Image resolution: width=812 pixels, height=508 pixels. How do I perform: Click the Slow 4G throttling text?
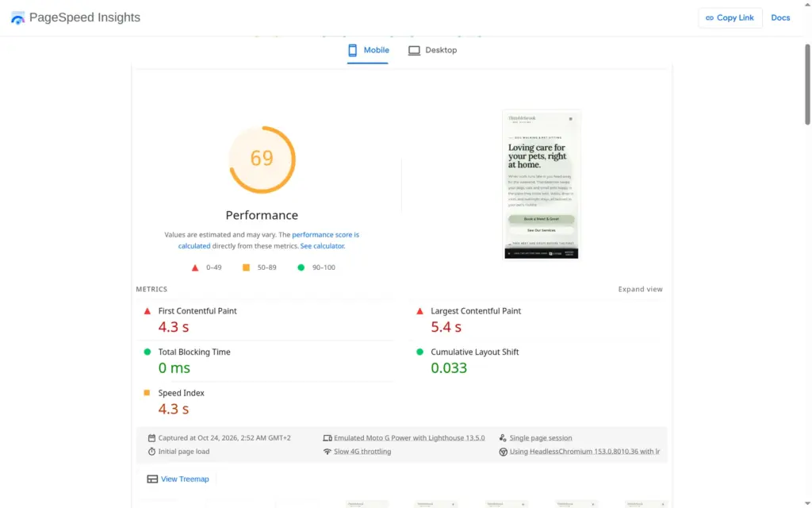pyautogui.click(x=362, y=452)
